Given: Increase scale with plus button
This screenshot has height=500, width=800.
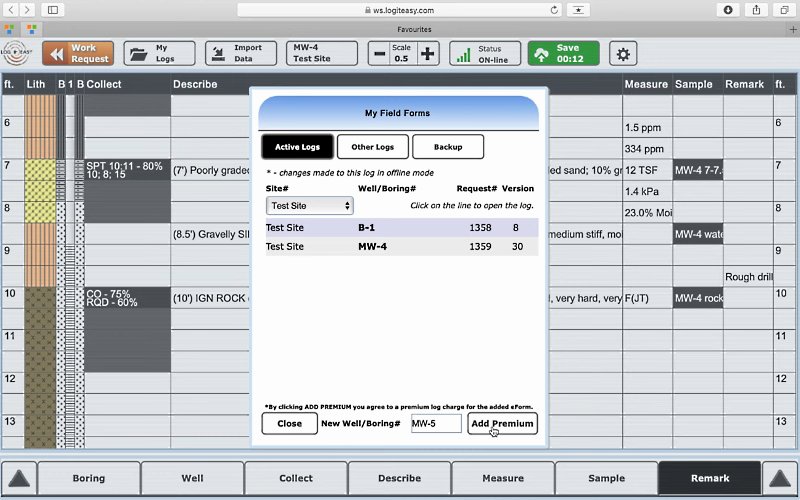Looking at the screenshot, I should pos(427,54).
